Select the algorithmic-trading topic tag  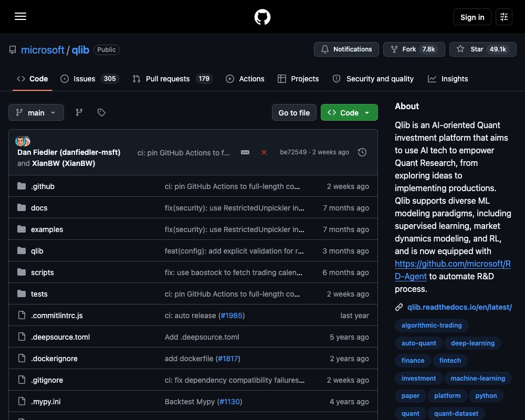pos(431,325)
